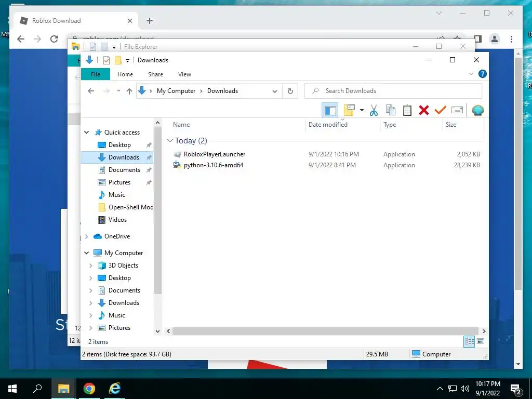Open Internet Explorer from the taskbar
The width and height of the screenshot is (532, 399).
(115, 389)
